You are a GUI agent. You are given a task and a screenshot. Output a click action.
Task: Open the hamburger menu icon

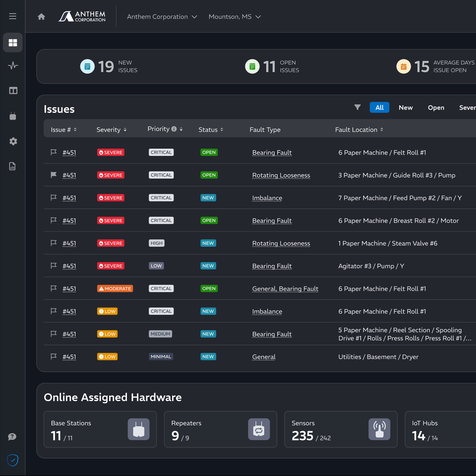pyautogui.click(x=12, y=16)
